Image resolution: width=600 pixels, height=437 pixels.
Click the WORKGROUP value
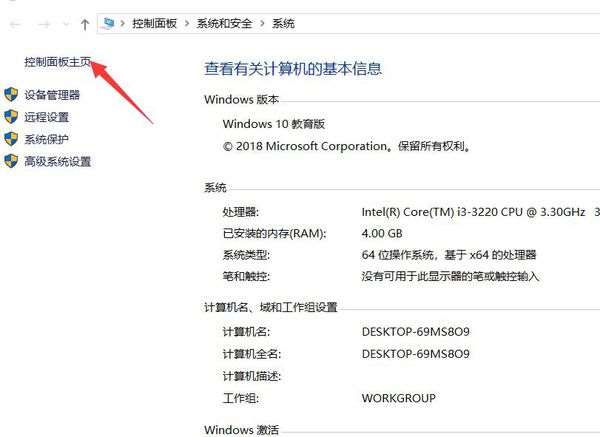[399, 398]
